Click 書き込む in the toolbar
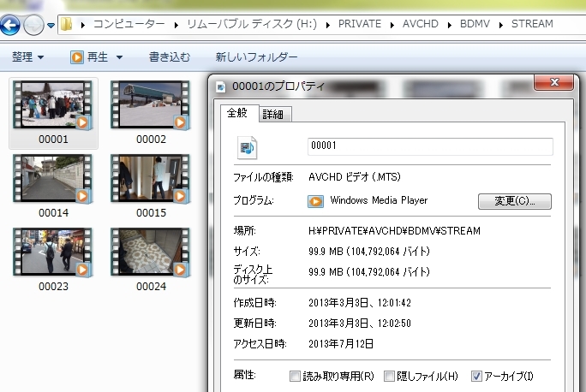This screenshot has width=586, height=392. pyautogui.click(x=170, y=57)
